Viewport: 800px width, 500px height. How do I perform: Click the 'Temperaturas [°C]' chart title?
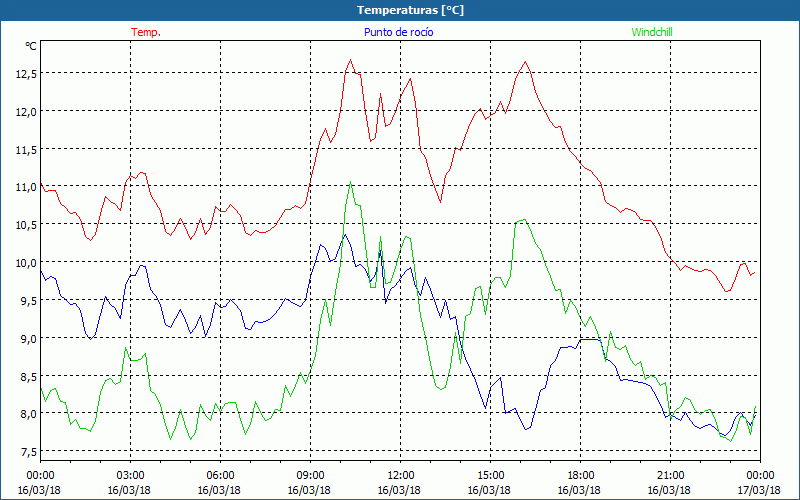(x=410, y=10)
